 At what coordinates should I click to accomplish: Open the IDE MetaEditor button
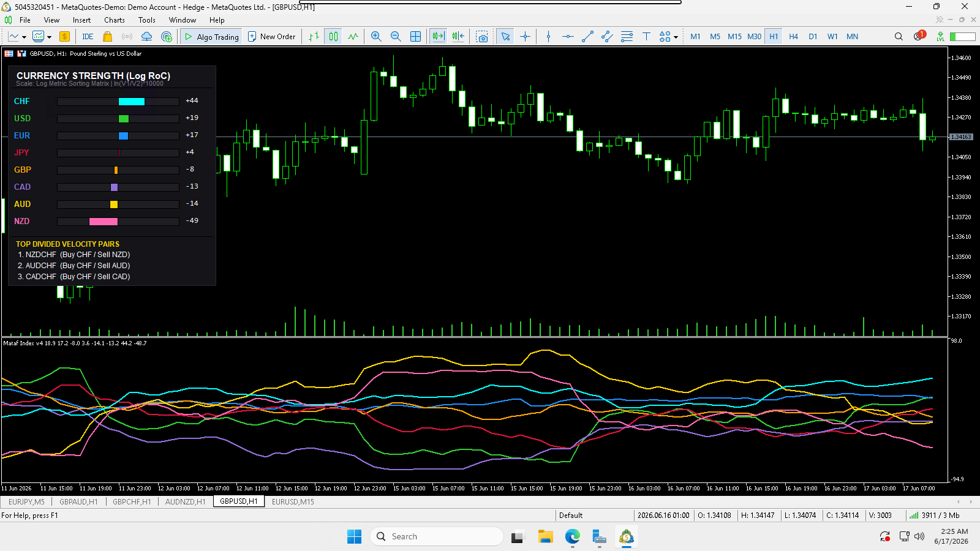(88, 37)
